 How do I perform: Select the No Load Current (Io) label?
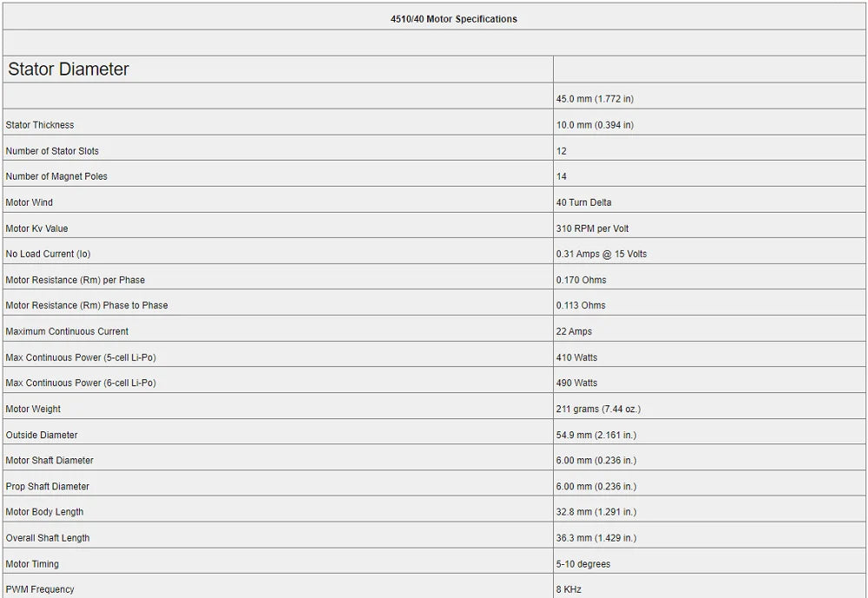48,254
